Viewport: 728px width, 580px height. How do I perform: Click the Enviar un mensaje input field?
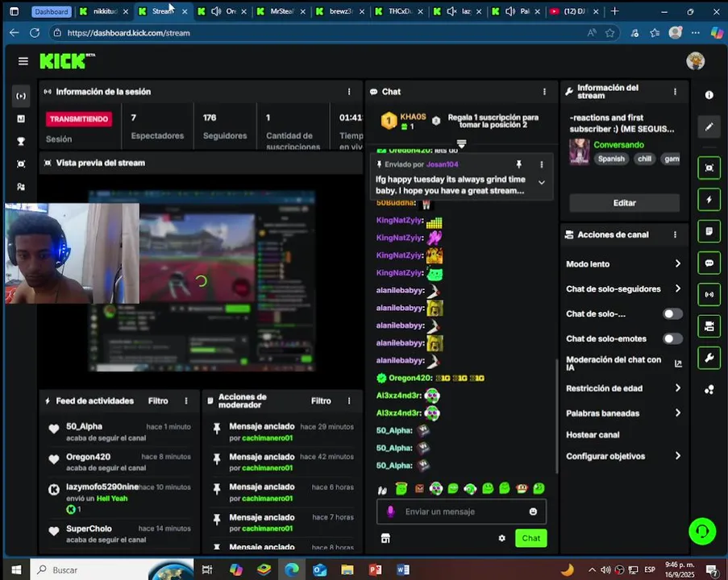461,512
